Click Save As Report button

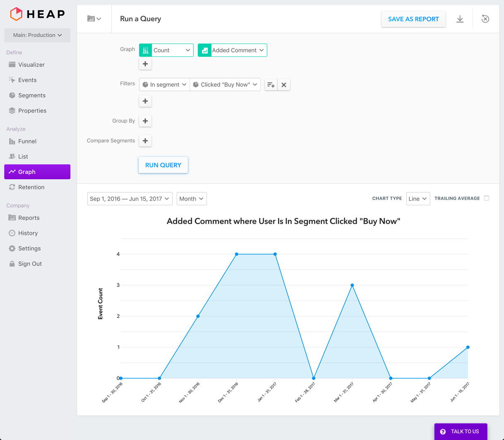coord(413,19)
